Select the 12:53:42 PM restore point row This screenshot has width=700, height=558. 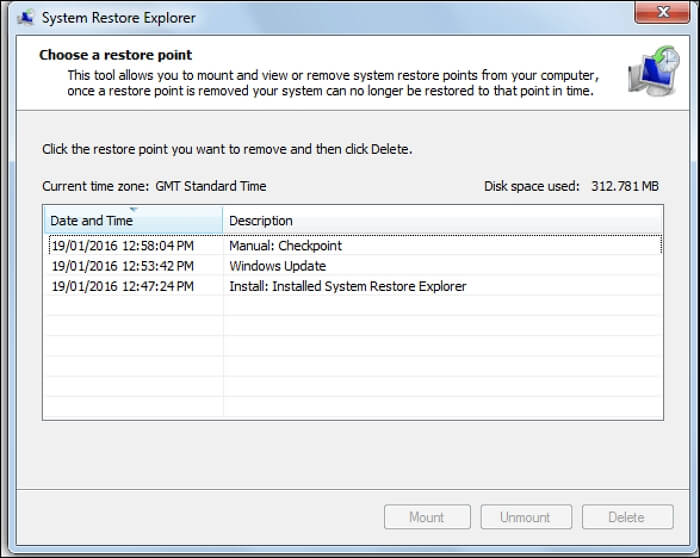(354, 266)
